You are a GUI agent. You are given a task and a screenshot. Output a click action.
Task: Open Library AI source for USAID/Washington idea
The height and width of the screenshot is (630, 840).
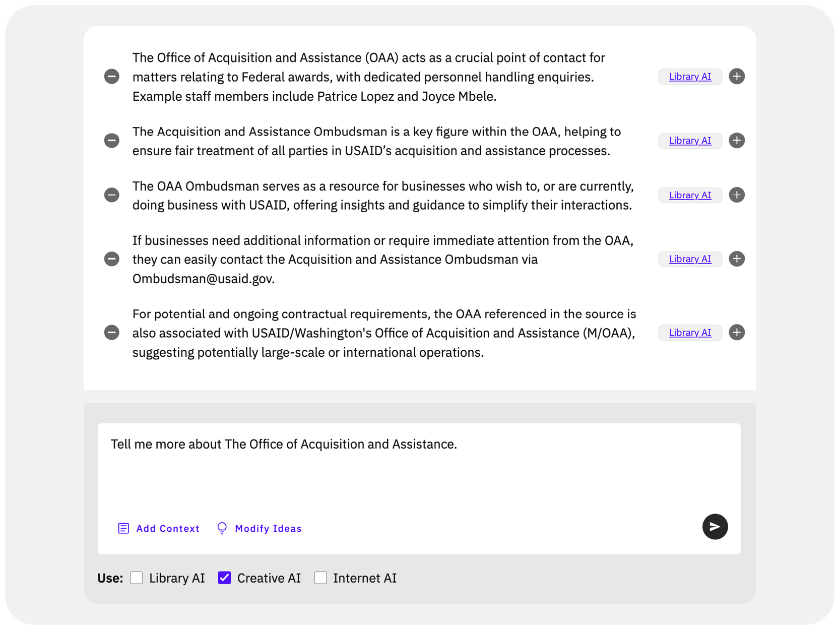690,333
